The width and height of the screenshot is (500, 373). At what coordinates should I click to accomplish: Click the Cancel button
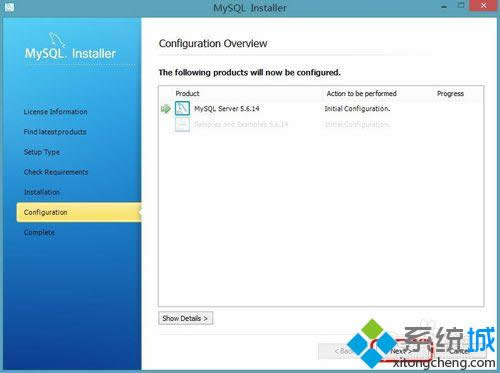460,351
